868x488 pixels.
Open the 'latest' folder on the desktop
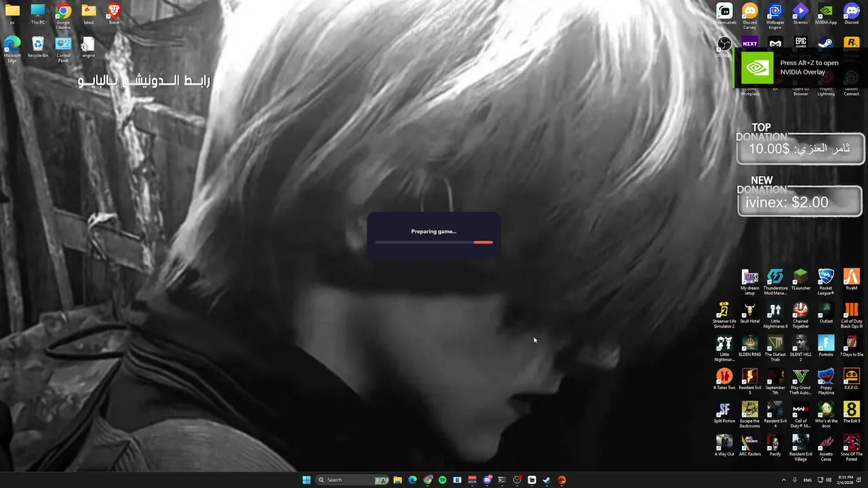(89, 14)
